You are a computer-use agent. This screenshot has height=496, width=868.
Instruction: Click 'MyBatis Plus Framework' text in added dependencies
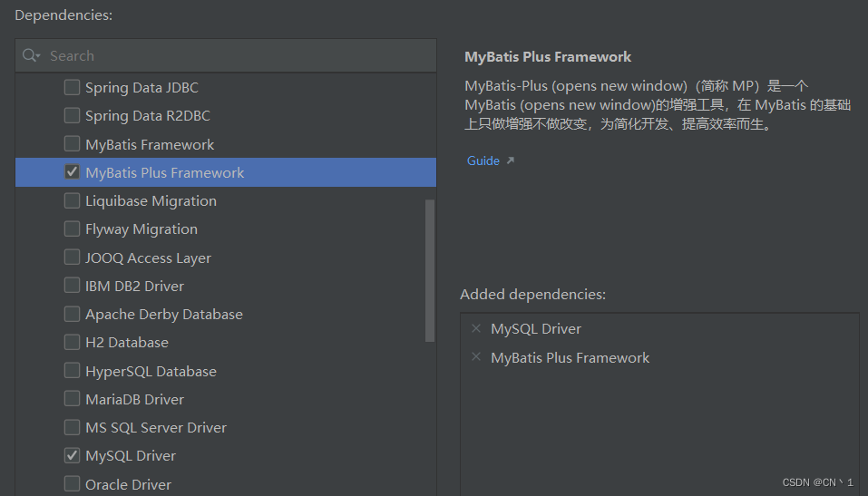point(571,357)
